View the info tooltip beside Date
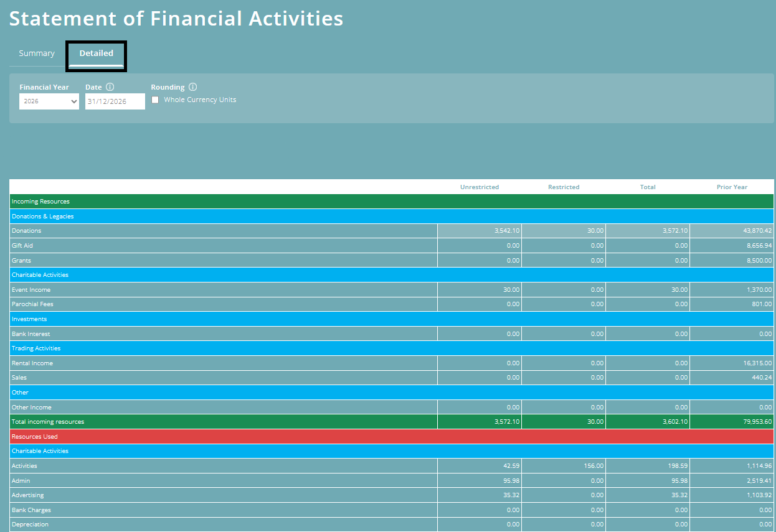Image resolution: width=776 pixels, height=532 pixels. pos(110,86)
